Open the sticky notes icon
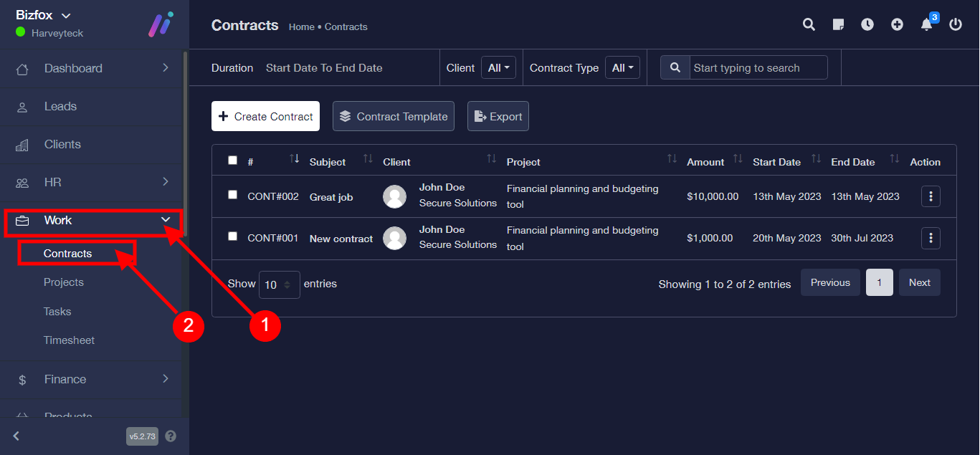The image size is (980, 455). click(x=838, y=25)
